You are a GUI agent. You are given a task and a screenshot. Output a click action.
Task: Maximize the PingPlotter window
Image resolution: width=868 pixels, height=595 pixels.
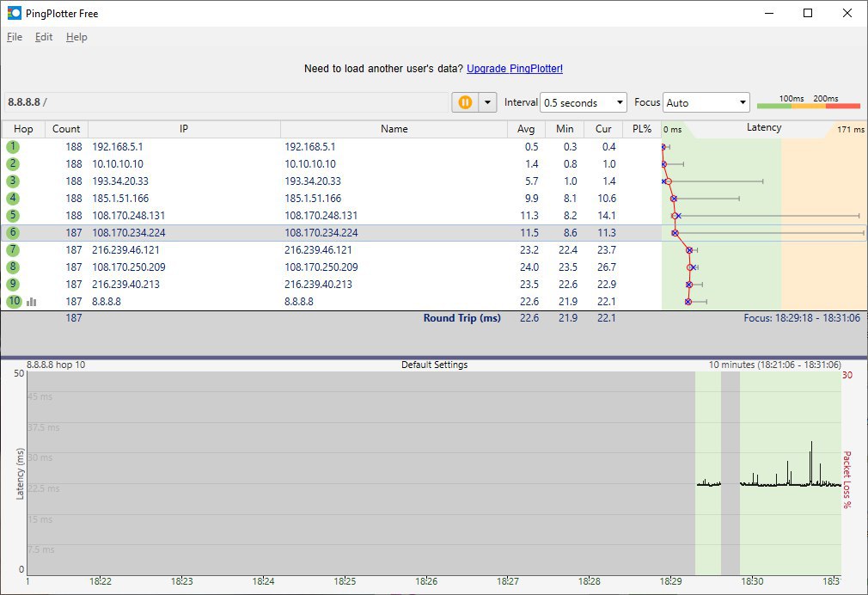click(x=808, y=13)
